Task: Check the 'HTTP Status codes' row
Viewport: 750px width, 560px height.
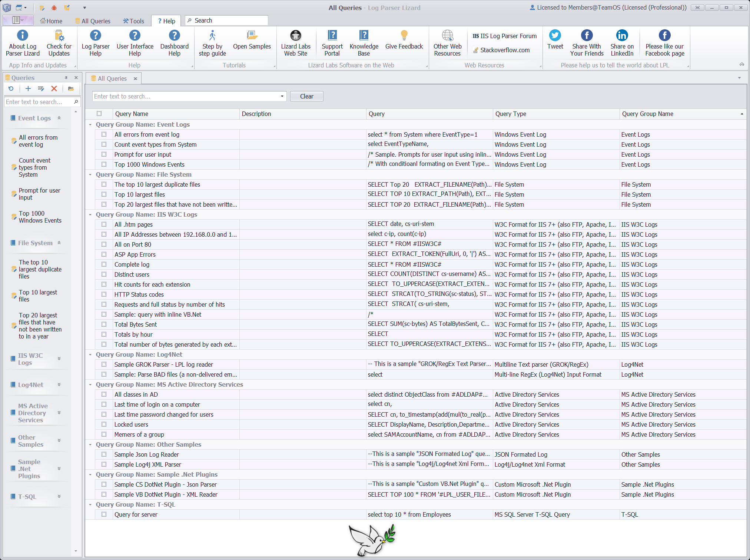Action: click(104, 294)
